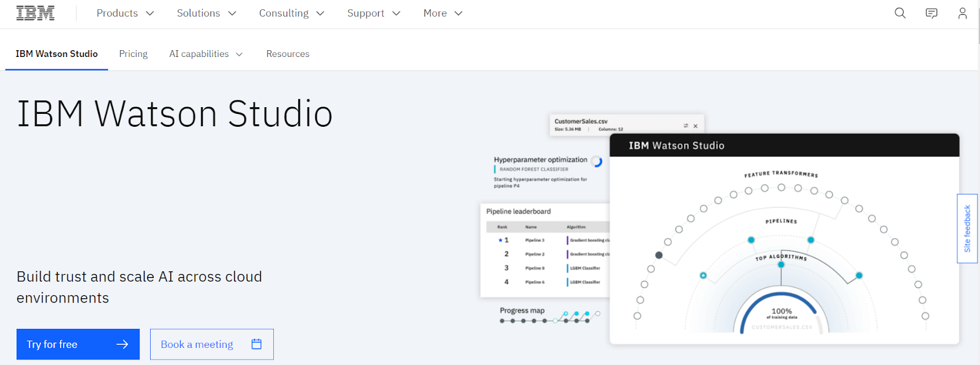Click the RANDOM FOREST CLASSIFIER label
Screen dimensions: 980x365
point(533,169)
